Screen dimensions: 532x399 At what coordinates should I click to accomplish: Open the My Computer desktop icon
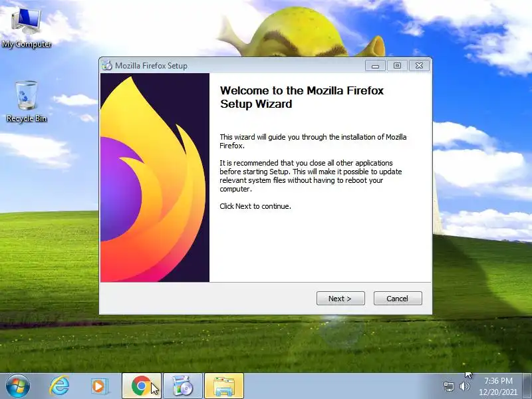(x=27, y=28)
